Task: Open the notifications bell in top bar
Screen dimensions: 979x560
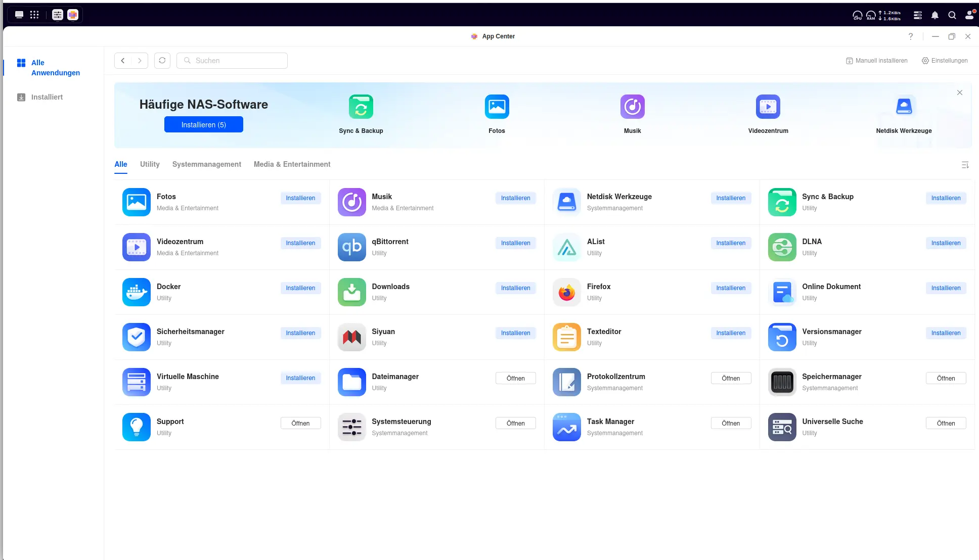Action: coord(935,15)
